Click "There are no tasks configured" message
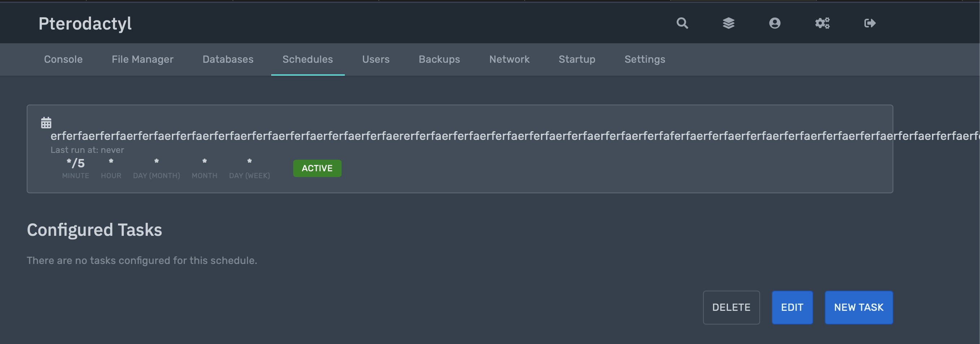The height and width of the screenshot is (344, 980). coord(142,260)
